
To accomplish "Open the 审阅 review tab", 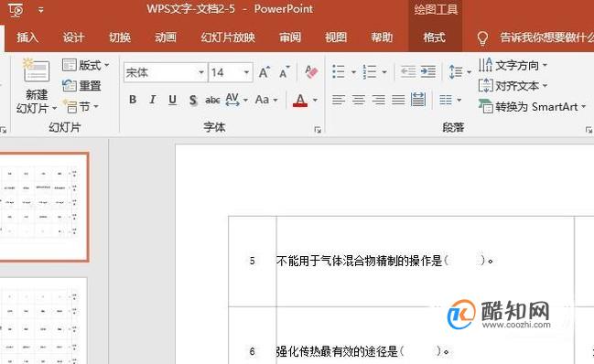I will pyautogui.click(x=290, y=37).
